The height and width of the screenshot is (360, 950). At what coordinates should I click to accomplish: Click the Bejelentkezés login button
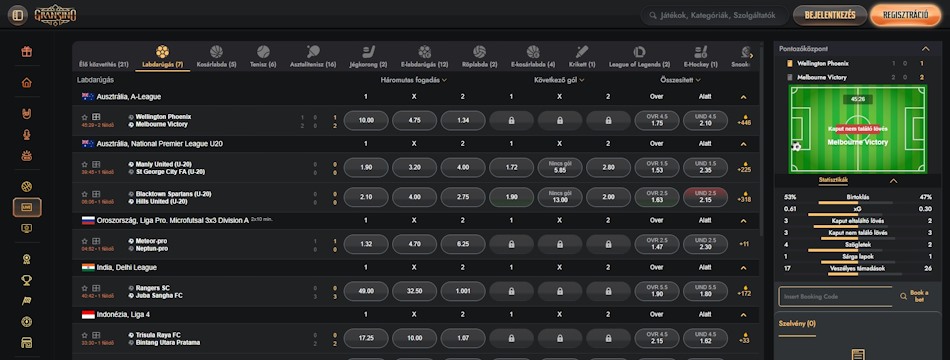(x=829, y=16)
